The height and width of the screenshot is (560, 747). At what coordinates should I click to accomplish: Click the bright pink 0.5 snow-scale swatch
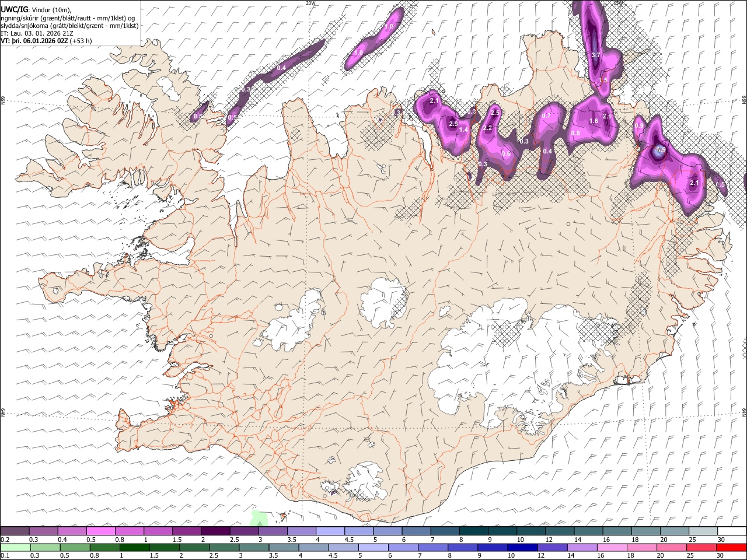101,531
